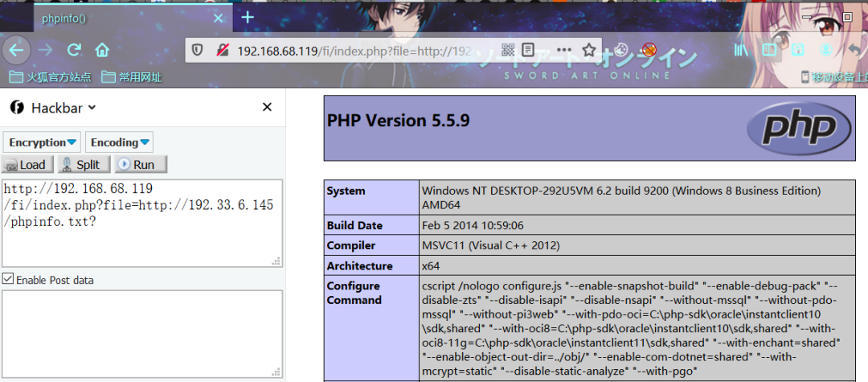Click the PHP logo image
The width and height of the screenshot is (868, 382).
tap(800, 129)
